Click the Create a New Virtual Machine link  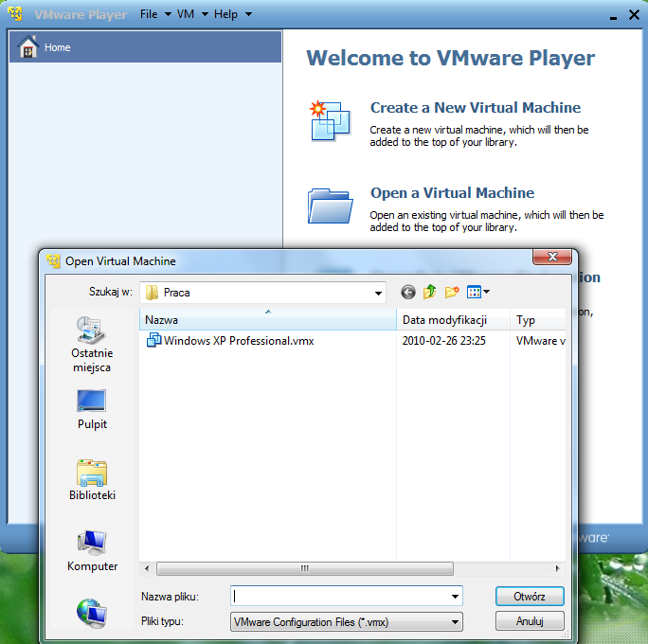(476, 108)
